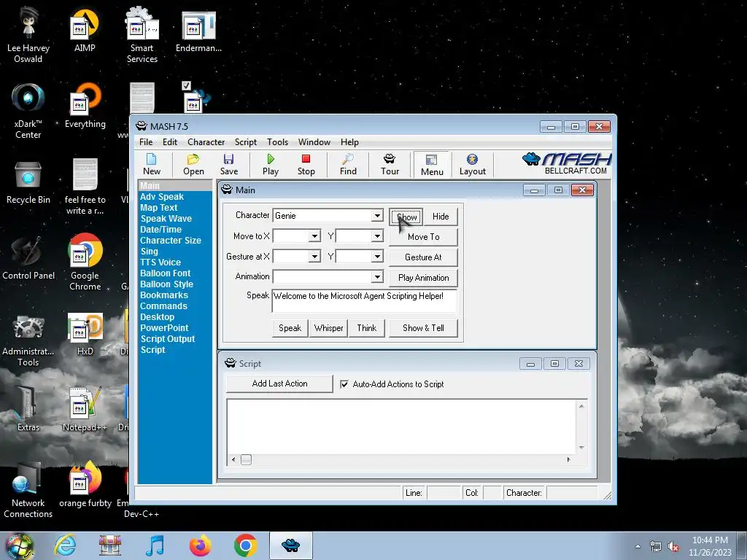Click the MASH Bellcraft.com logo

click(567, 164)
